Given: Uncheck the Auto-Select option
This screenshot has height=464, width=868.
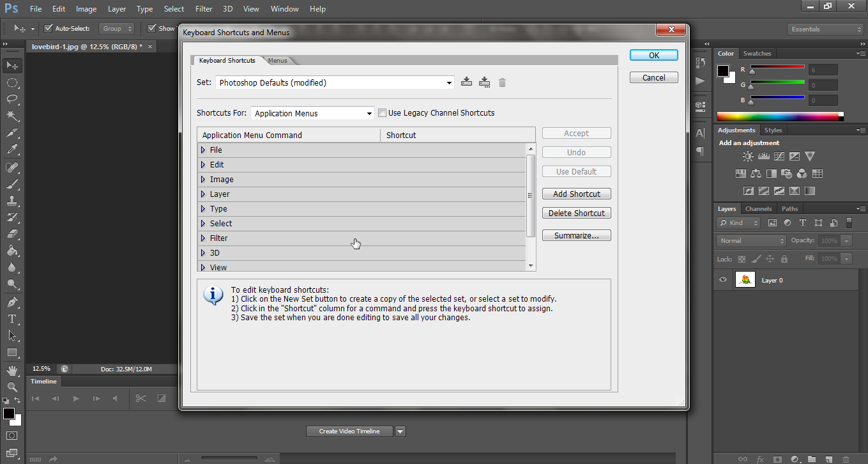Looking at the screenshot, I should pyautogui.click(x=48, y=28).
